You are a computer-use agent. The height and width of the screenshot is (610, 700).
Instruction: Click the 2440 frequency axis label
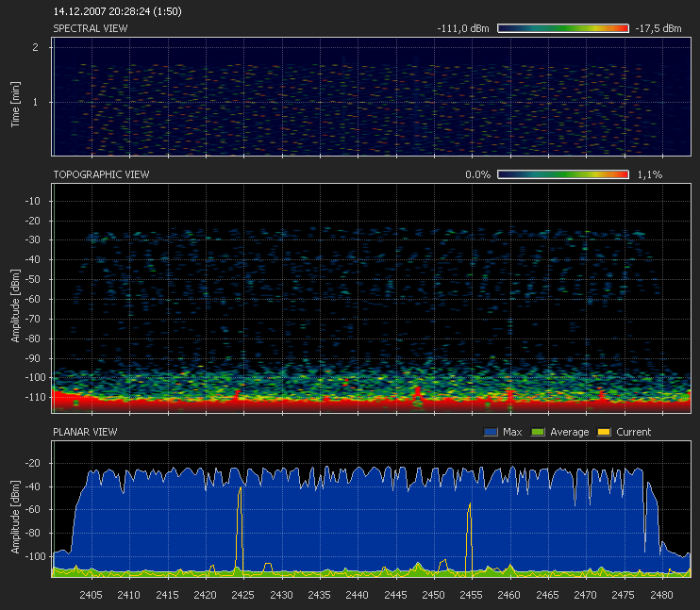358,595
